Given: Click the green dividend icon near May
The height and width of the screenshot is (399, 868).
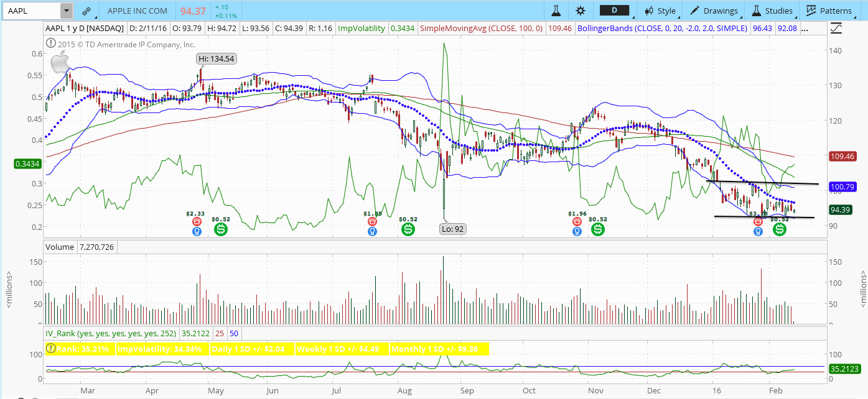Looking at the screenshot, I should tap(221, 229).
